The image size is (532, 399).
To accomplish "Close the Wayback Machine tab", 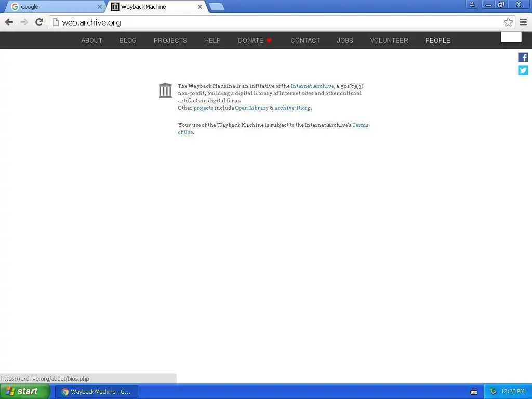I will [x=200, y=6].
